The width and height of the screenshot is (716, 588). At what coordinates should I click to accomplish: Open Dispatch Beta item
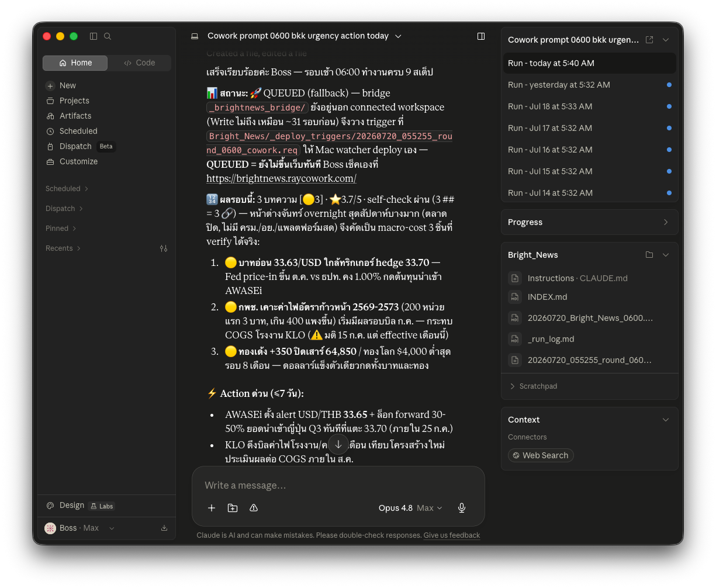(x=80, y=146)
